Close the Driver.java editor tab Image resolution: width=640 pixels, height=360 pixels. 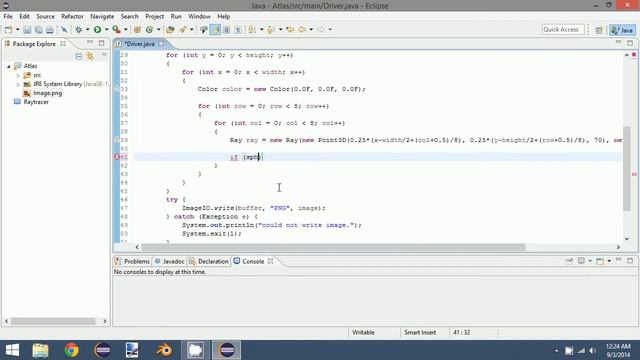click(x=161, y=44)
